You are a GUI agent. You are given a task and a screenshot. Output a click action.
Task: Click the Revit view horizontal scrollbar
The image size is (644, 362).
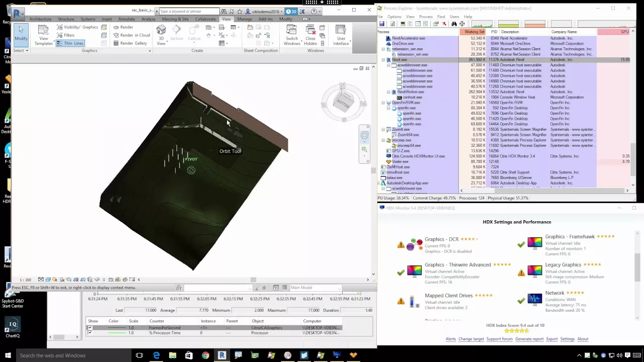pyautogui.click(x=253, y=280)
